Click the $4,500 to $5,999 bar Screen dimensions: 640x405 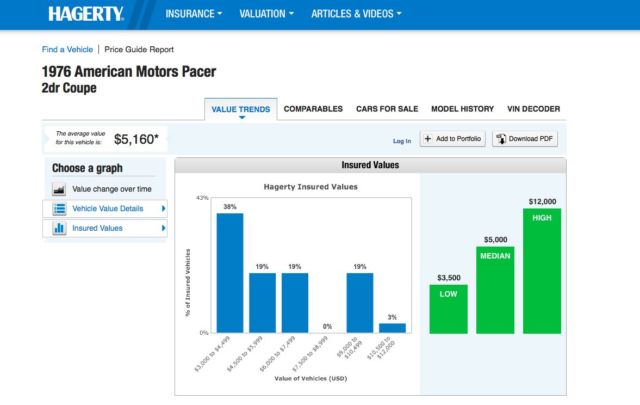coord(262,303)
